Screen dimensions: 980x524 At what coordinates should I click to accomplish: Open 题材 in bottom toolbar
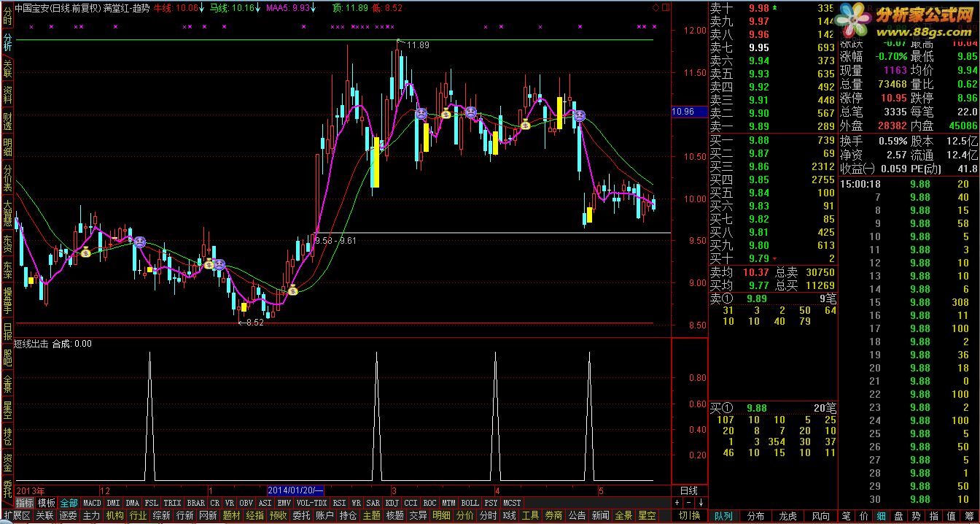231,516
